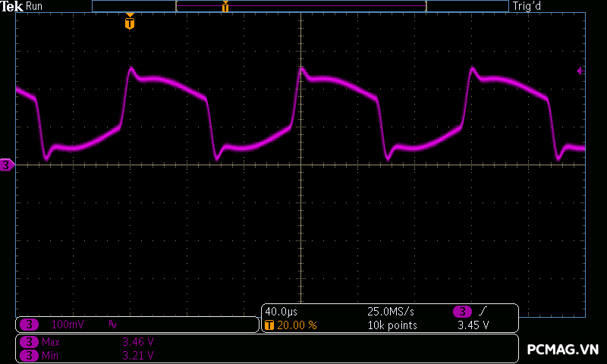
Task: Click the channel 3 badge beside Min
Action: point(28,355)
